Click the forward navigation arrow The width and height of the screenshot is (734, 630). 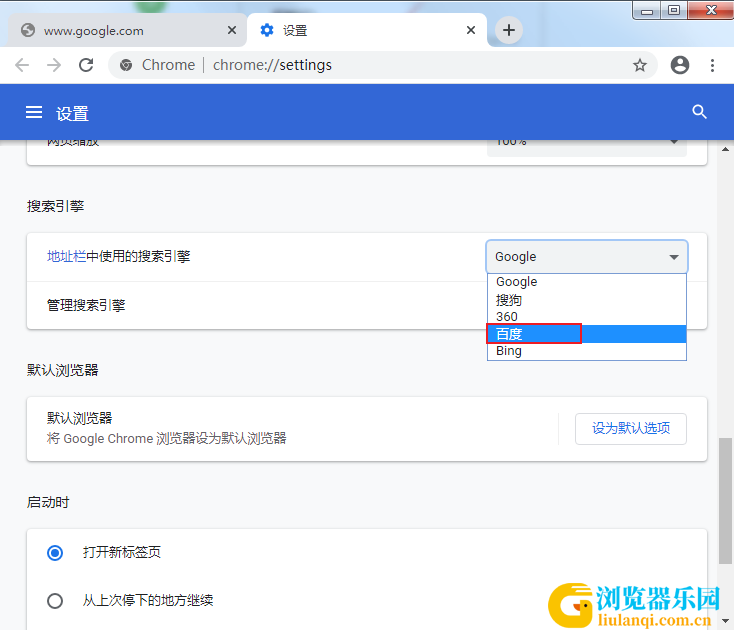coord(54,65)
